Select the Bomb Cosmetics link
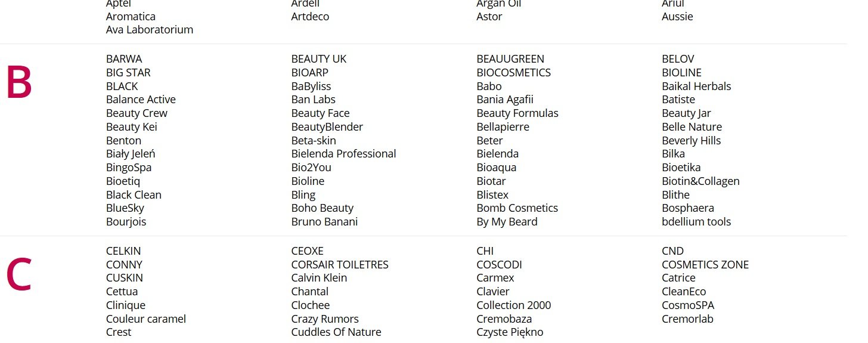 coord(517,208)
